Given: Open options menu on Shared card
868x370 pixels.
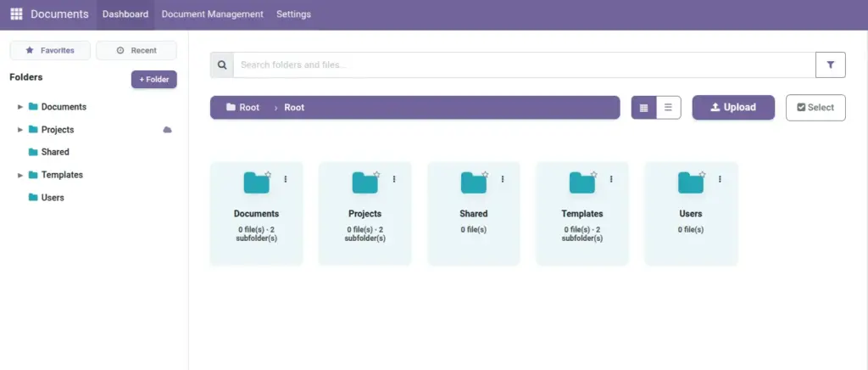Looking at the screenshot, I should click(503, 179).
